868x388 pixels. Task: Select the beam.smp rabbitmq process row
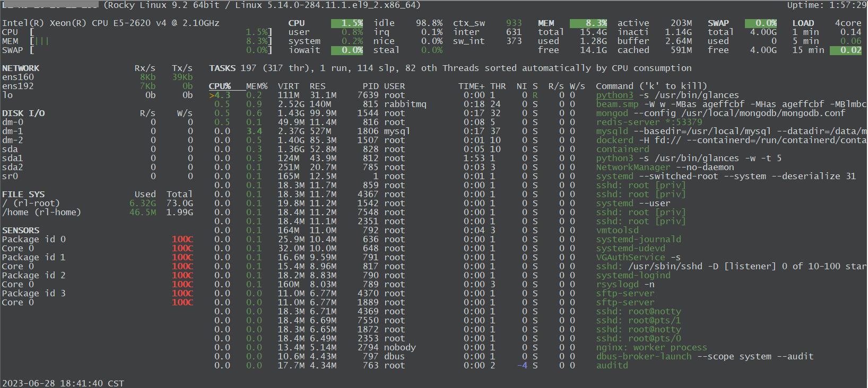click(x=537, y=104)
